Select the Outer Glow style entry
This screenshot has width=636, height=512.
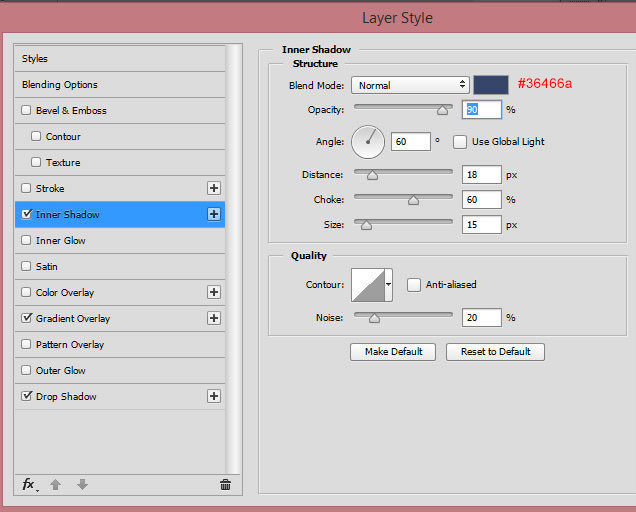tap(61, 370)
